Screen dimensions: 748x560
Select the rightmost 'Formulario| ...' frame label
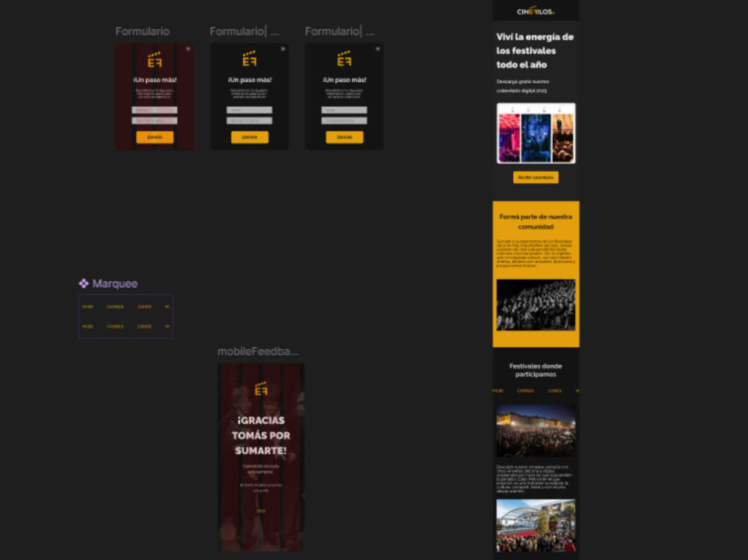[340, 31]
